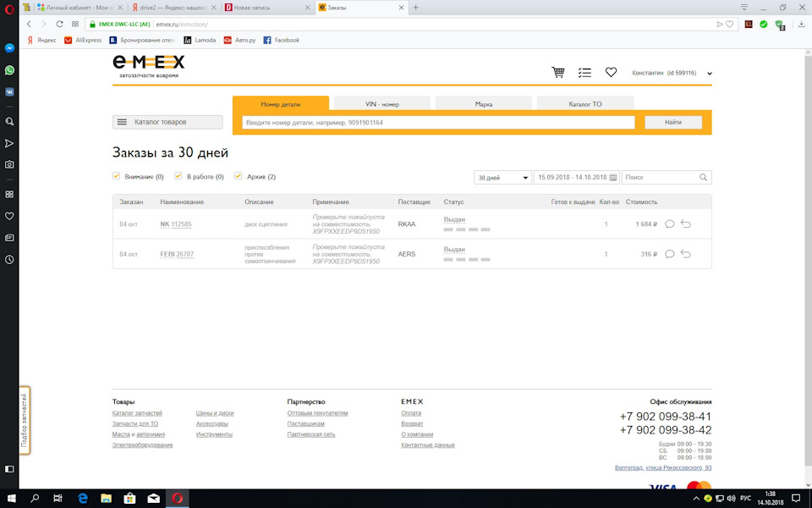Switch to Личный кабинет browser tab

tap(78, 8)
